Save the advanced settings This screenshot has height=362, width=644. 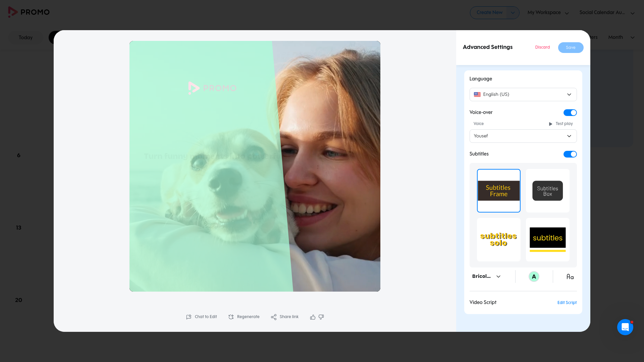pyautogui.click(x=571, y=48)
